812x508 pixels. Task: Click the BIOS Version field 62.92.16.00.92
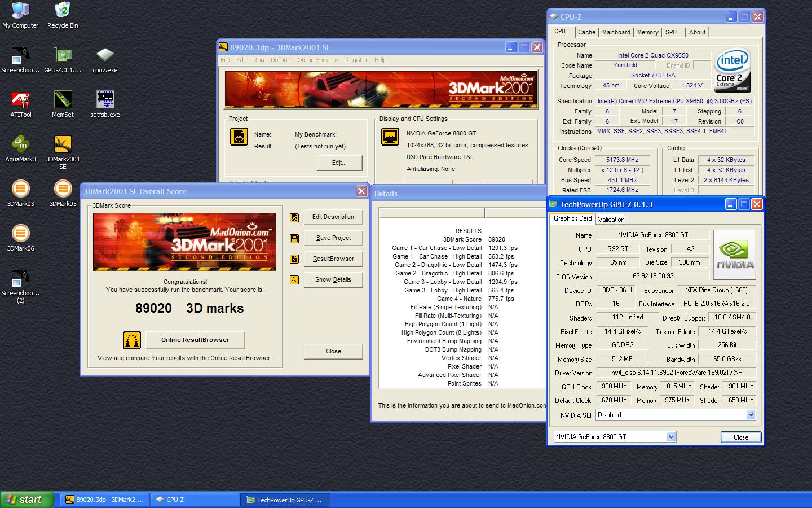653,276
